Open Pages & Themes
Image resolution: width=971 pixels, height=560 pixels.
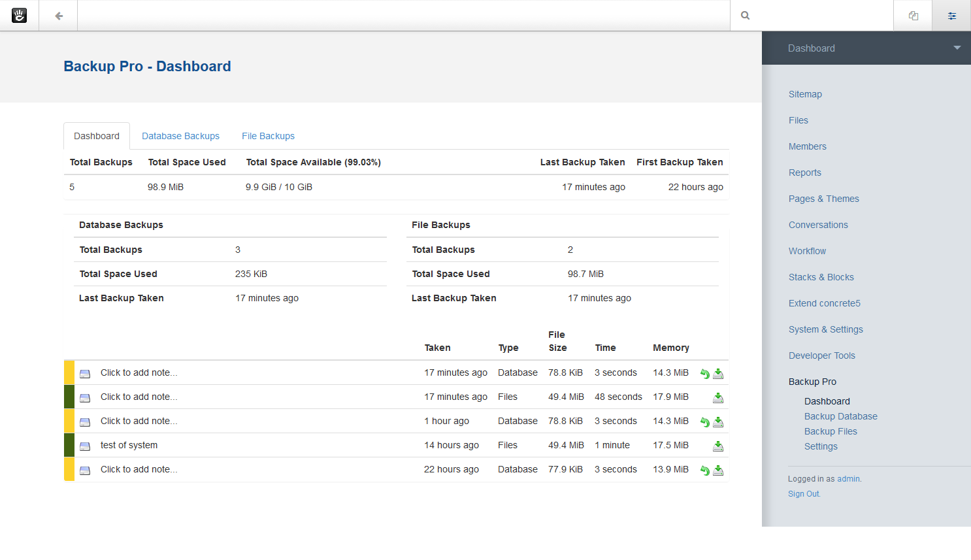click(824, 199)
